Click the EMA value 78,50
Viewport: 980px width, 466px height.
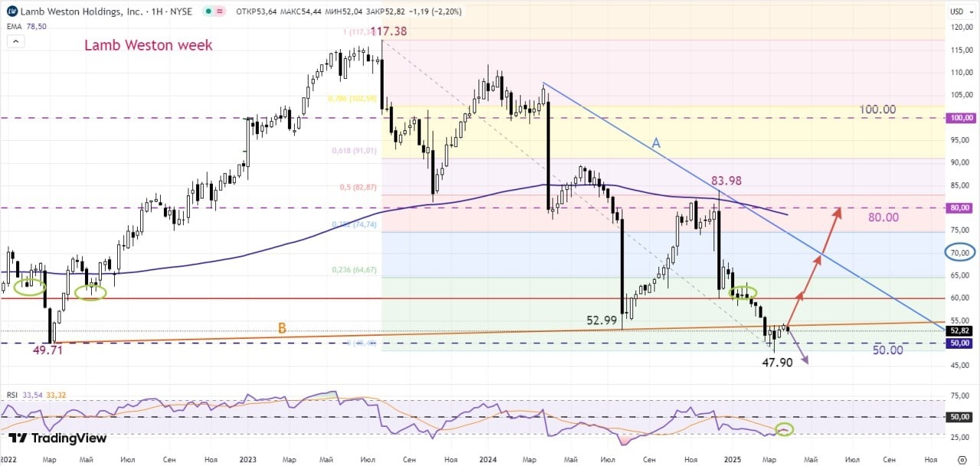37,26
